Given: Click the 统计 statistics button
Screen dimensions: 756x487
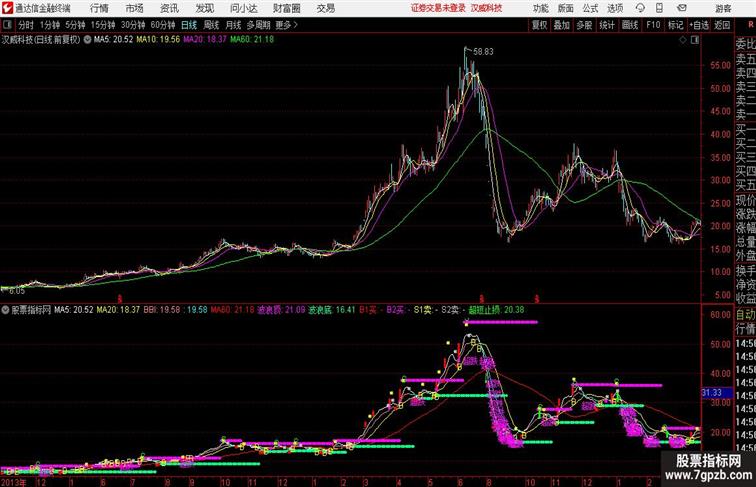Looking at the screenshot, I should click(607, 25).
